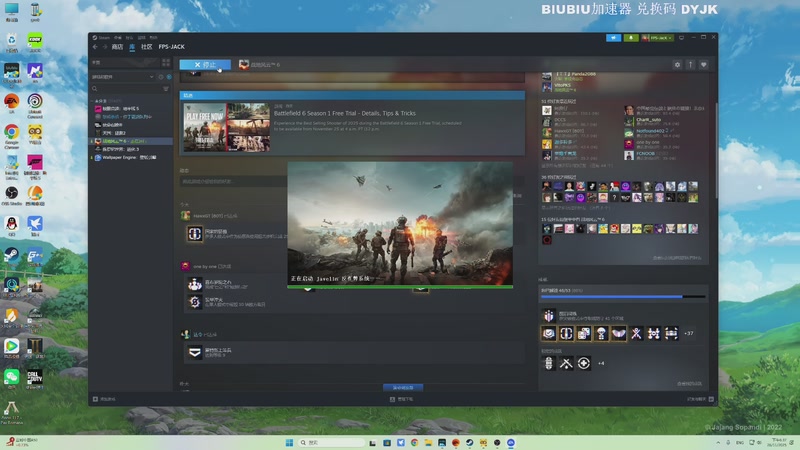Click the Battlefield launch splash image
The height and width of the screenshot is (450, 800).
point(400,224)
